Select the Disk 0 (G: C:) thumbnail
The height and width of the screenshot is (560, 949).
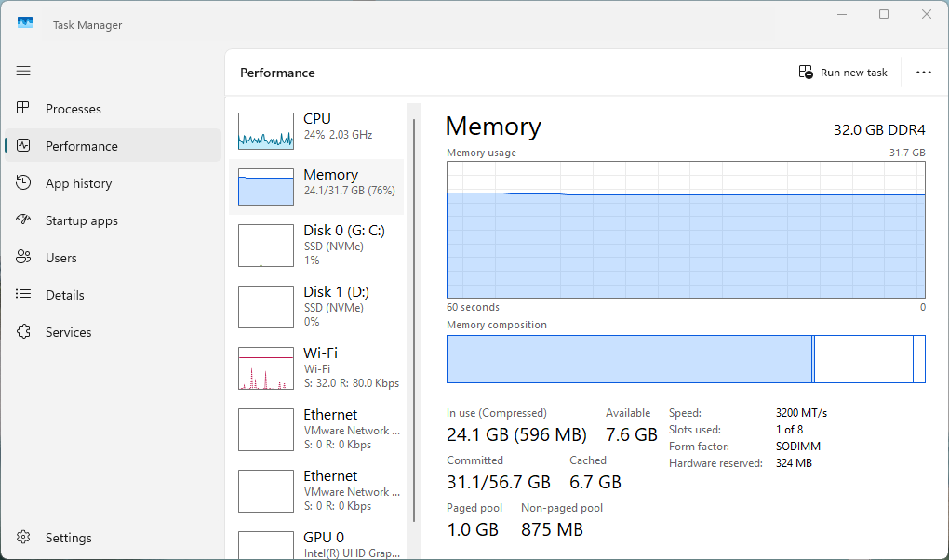(266, 246)
